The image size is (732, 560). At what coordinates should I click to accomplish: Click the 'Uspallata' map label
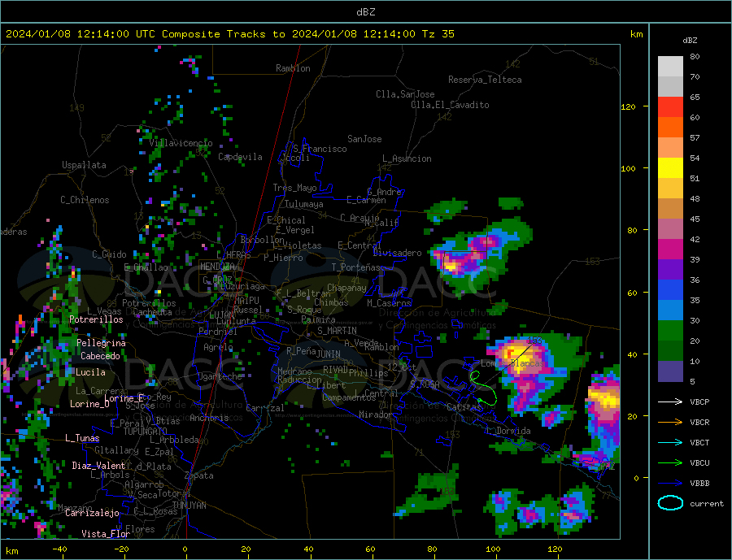84,165
